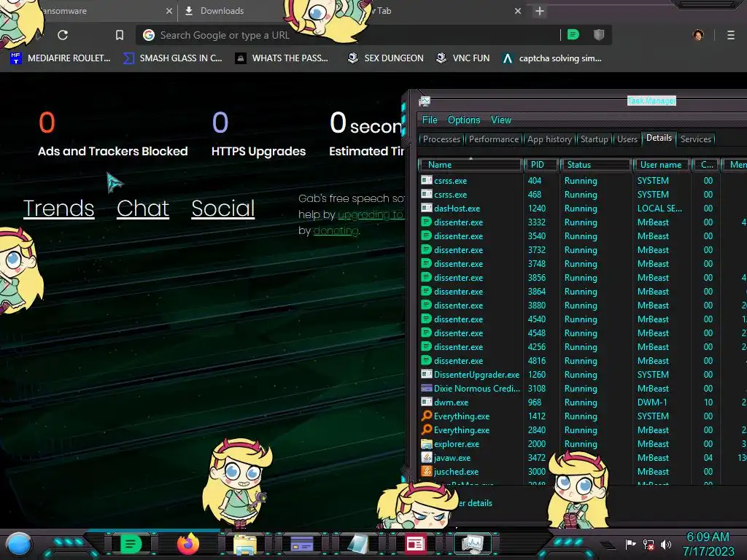
Task: Click the volume speaker tray icon
Action: (x=665, y=544)
